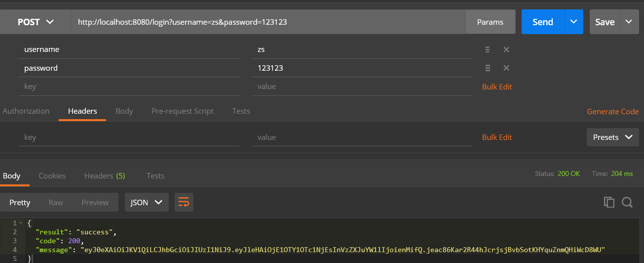Select the response Body tab

(12, 176)
